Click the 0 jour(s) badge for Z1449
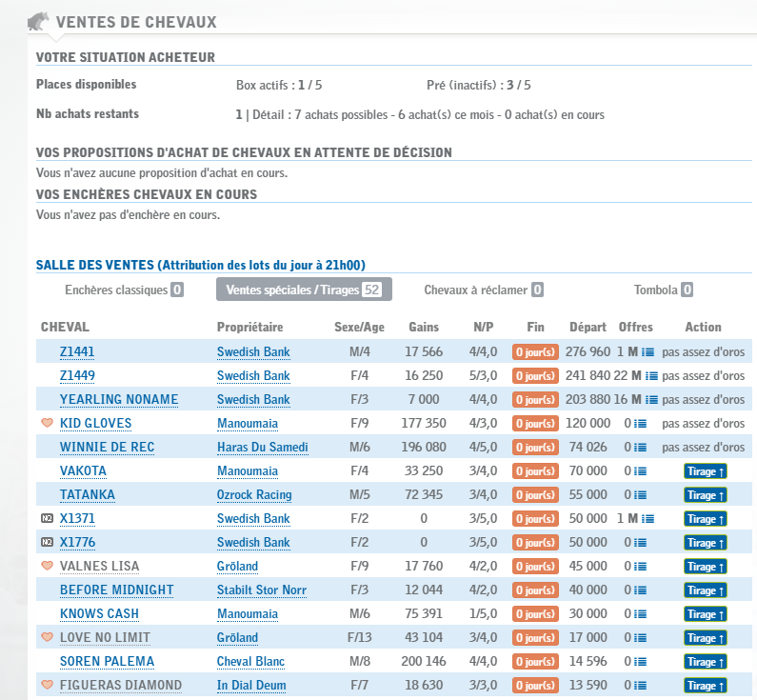The width and height of the screenshot is (757, 700). (536, 376)
